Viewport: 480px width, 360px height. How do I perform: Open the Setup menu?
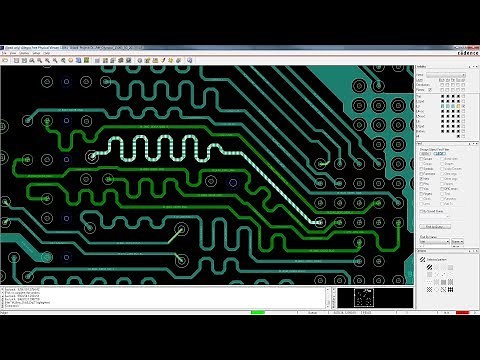[x=36, y=53]
